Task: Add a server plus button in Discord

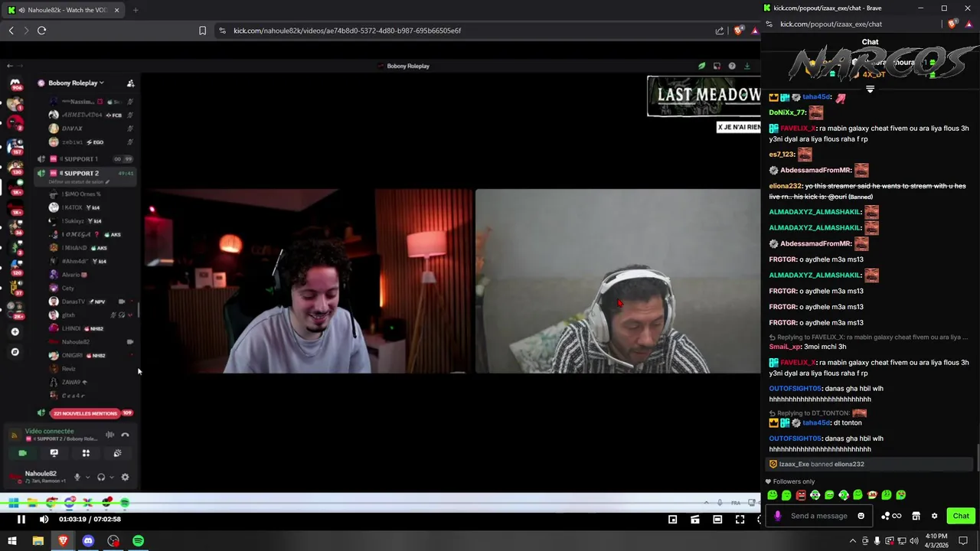Action: click(x=15, y=331)
